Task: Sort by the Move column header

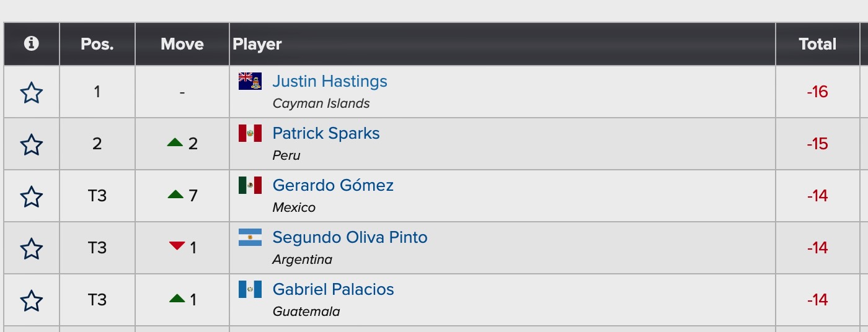Action: (182, 44)
